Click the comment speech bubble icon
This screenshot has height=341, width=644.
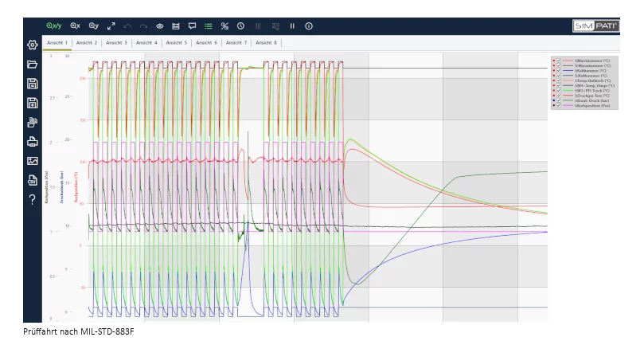coord(192,25)
